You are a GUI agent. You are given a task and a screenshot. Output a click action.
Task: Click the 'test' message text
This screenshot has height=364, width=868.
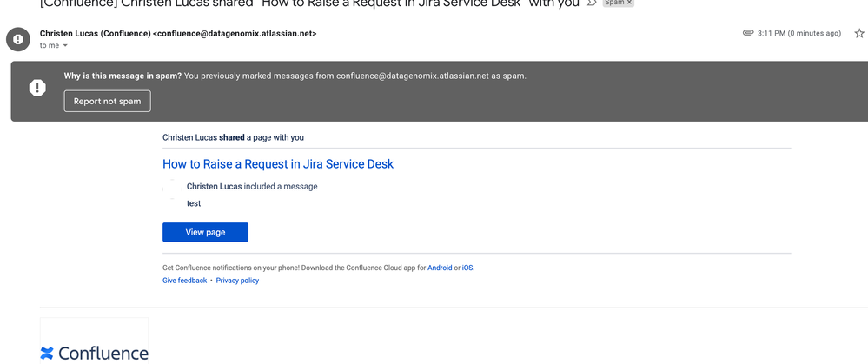click(x=194, y=203)
